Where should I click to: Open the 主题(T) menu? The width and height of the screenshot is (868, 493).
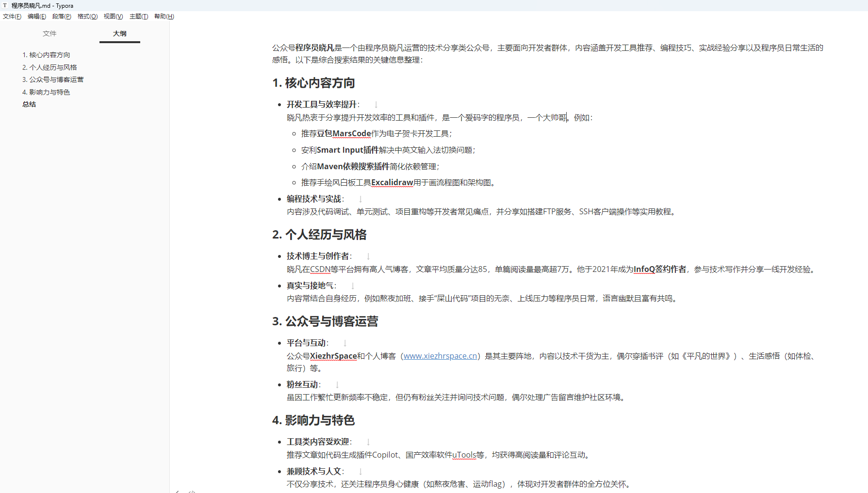[x=139, y=16]
